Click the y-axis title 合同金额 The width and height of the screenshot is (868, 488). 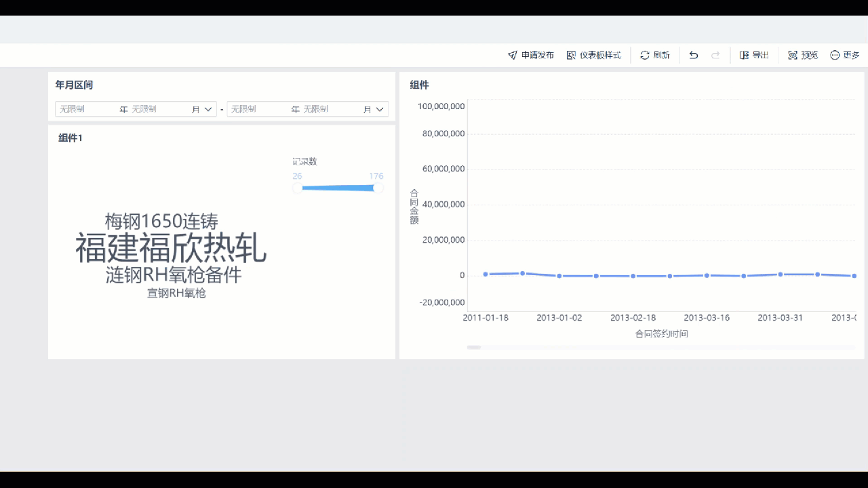point(414,207)
